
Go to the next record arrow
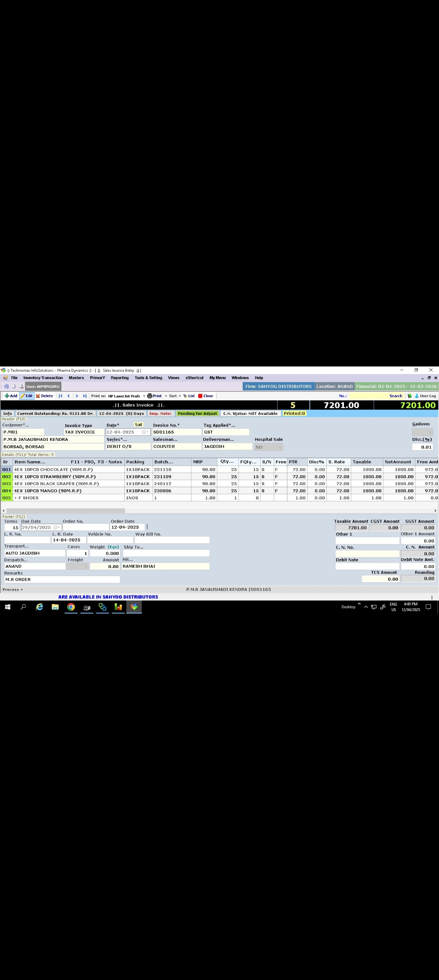tap(77, 396)
